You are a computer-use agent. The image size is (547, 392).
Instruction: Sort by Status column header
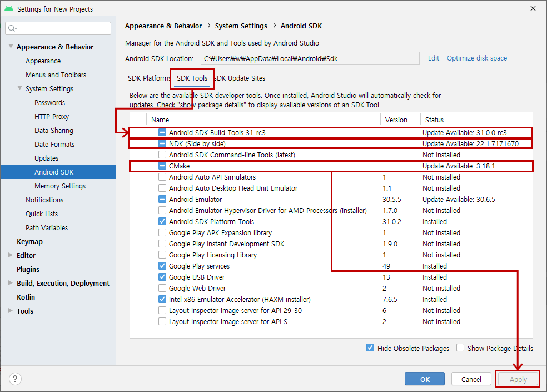click(x=476, y=120)
